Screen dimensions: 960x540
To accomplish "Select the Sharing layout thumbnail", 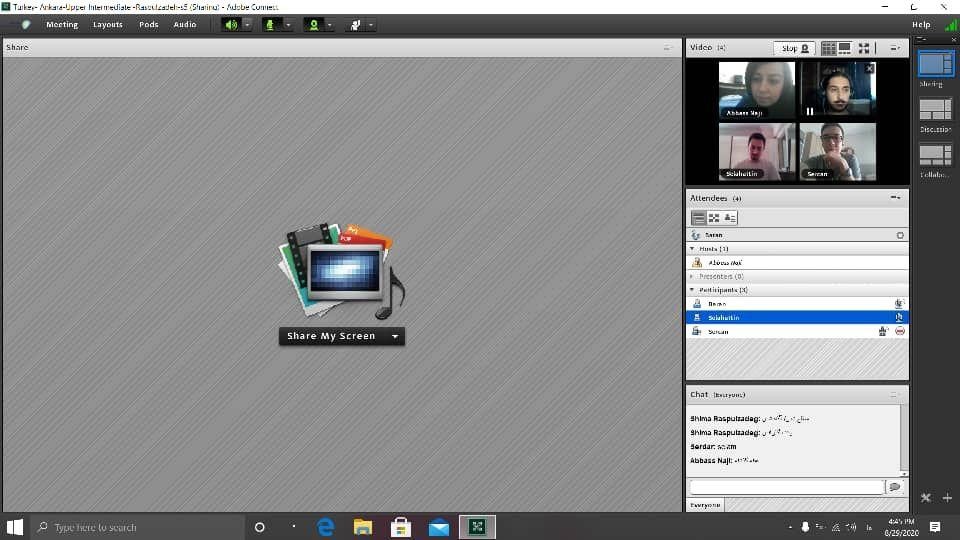I will click(x=936, y=64).
